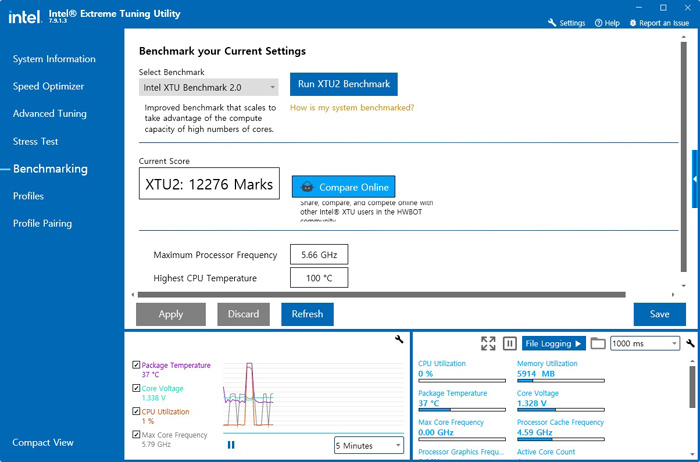The height and width of the screenshot is (462, 700).
Task: Click the Intel logo
Action: pos(25,17)
